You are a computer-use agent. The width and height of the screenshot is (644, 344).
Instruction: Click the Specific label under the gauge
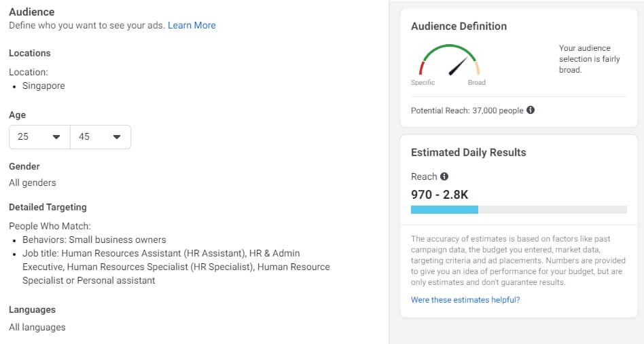point(423,82)
